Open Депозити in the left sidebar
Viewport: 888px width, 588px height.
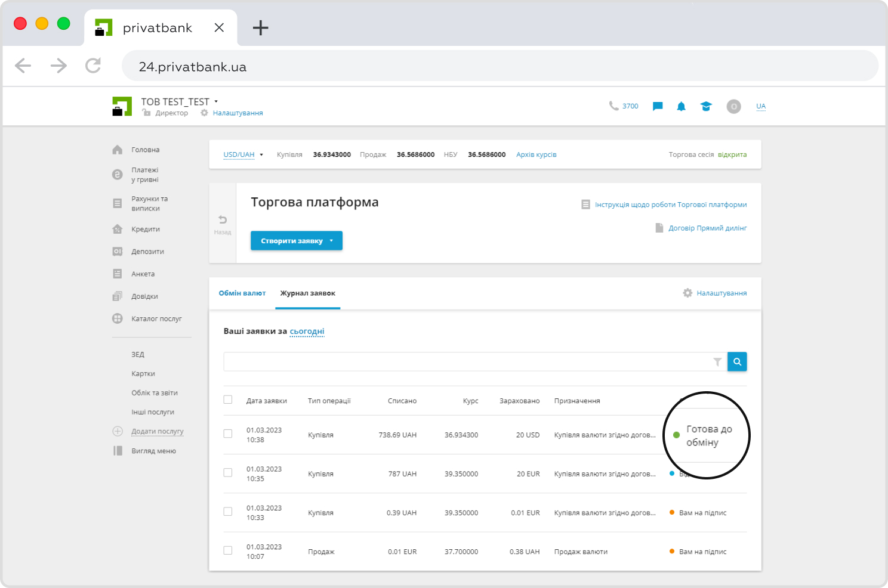147,252
